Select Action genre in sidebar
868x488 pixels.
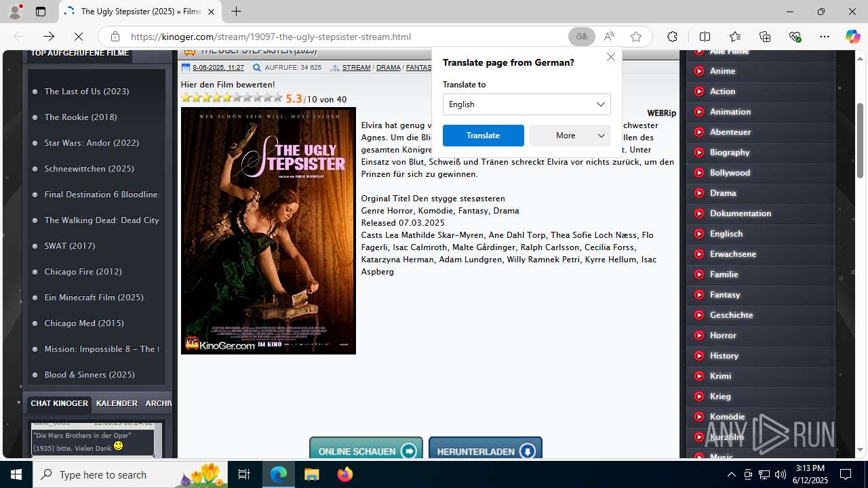click(723, 91)
